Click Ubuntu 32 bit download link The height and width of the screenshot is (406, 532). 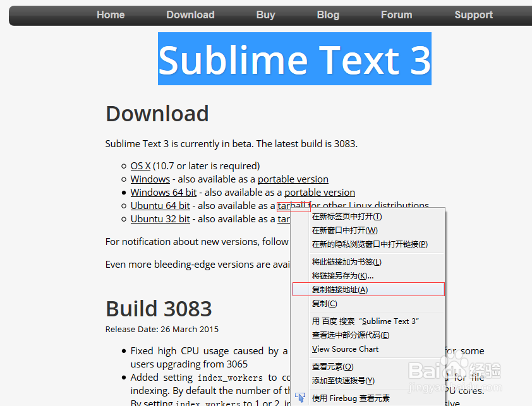pyautogui.click(x=160, y=219)
